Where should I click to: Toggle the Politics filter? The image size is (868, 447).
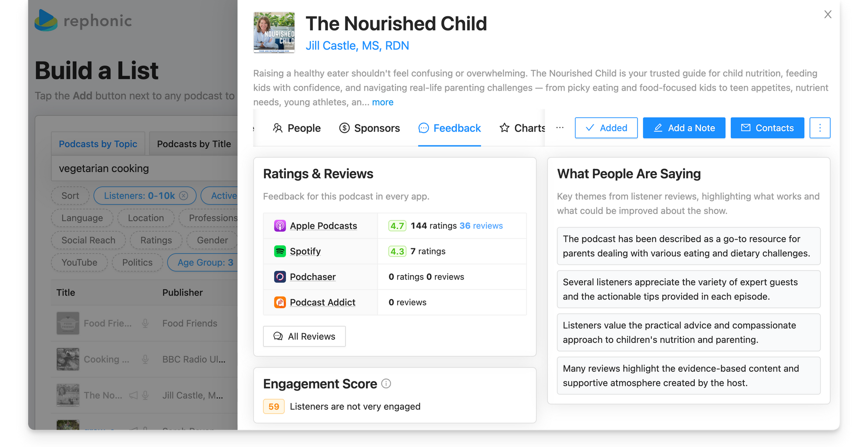pos(137,262)
